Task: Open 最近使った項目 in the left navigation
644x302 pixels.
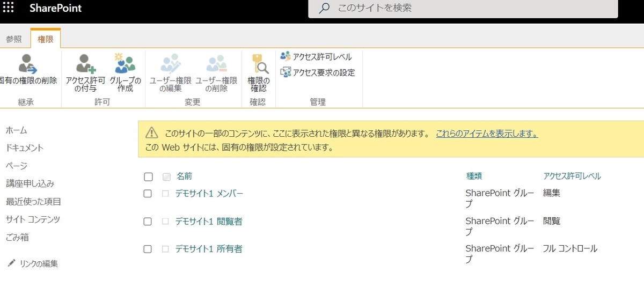Action: 33,202
